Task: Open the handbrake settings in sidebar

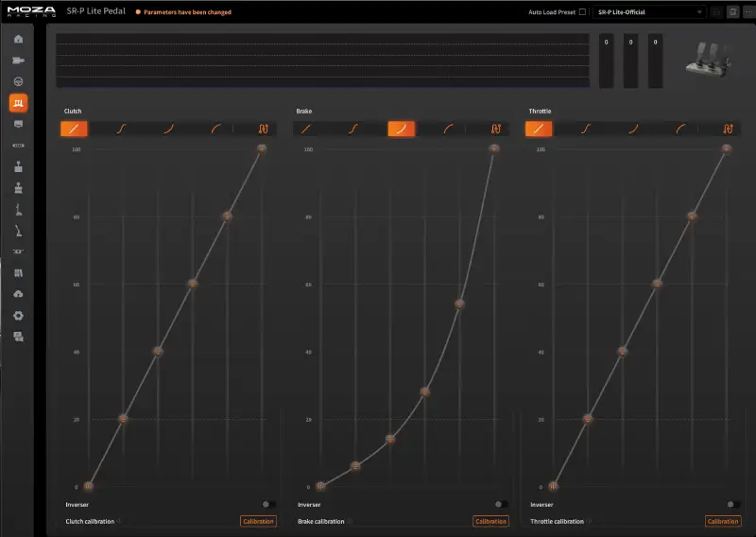Action: pos(18,230)
